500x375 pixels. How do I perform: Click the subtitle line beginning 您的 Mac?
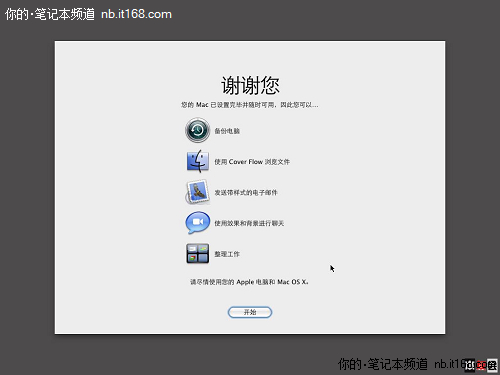coord(250,105)
